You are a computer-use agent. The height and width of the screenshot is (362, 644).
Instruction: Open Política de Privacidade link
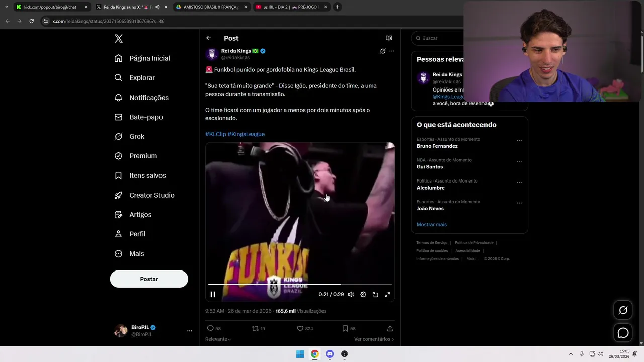click(474, 243)
